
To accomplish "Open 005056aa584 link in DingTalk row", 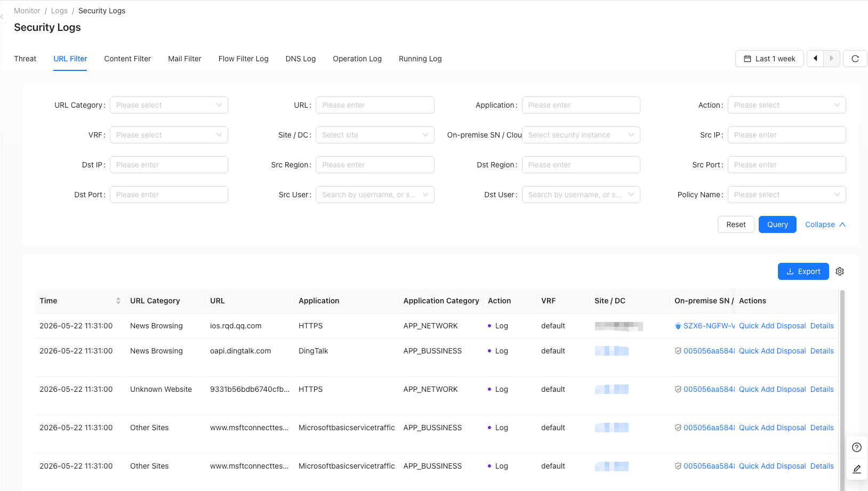I will click(709, 351).
